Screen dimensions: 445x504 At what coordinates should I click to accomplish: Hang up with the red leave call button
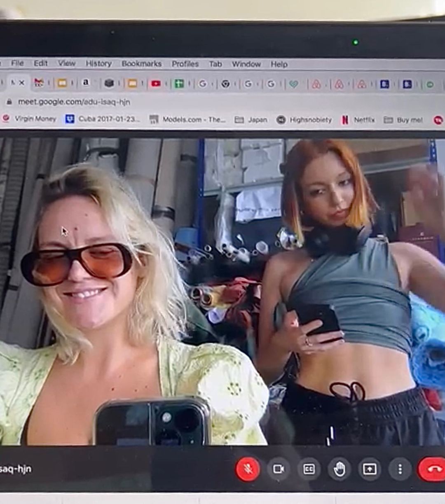pos(433,469)
